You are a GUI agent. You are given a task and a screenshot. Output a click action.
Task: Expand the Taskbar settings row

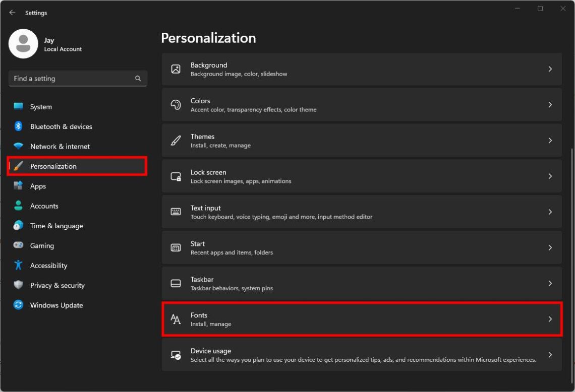361,283
